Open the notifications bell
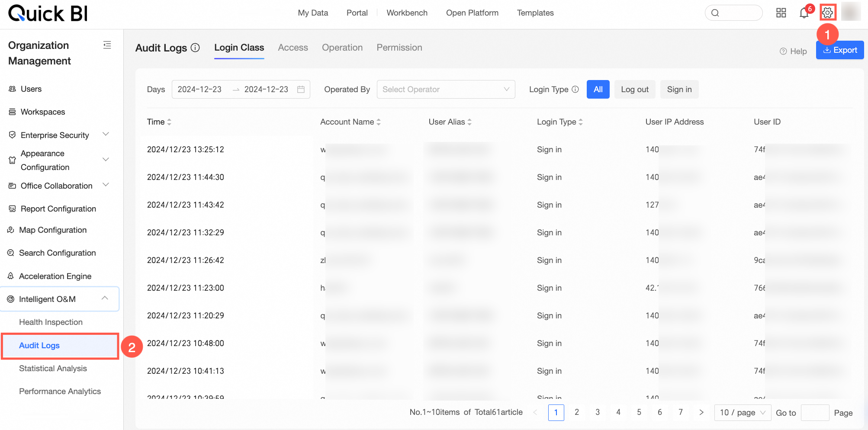Image resolution: width=868 pixels, height=430 pixels. pyautogui.click(x=804, y=13)
